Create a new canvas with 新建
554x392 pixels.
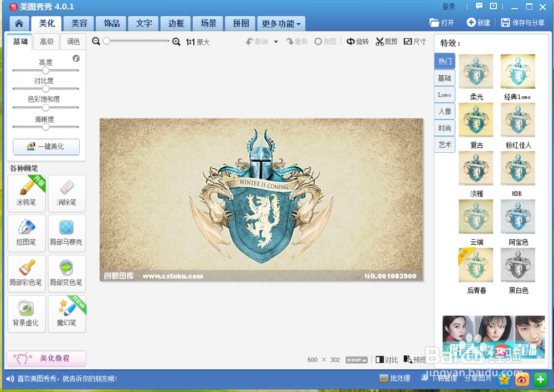(479, 23)
